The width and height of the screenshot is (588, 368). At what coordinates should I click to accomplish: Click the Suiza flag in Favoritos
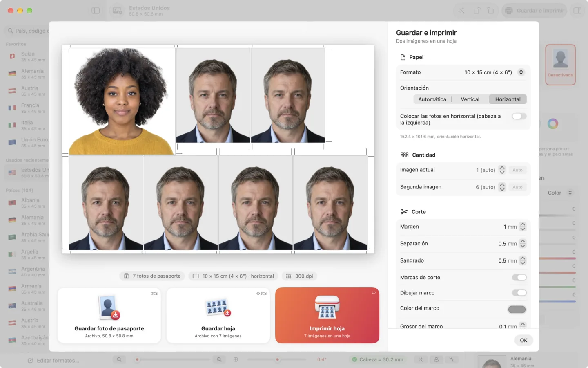(12, 56)
